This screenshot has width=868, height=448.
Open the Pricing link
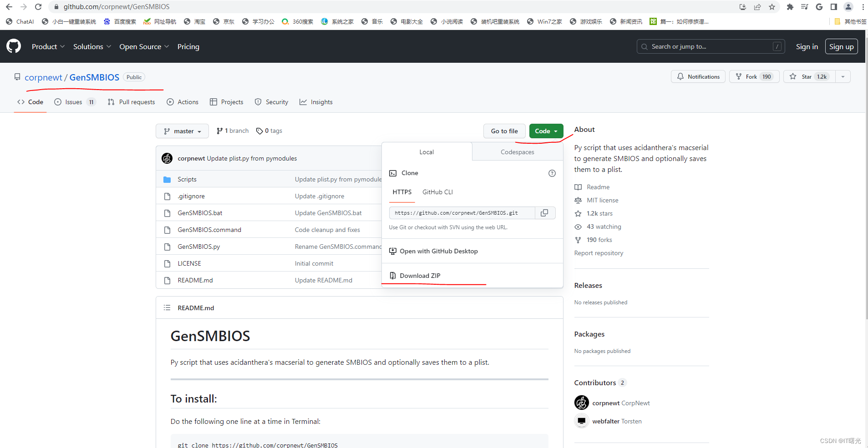tap(188, 46)
